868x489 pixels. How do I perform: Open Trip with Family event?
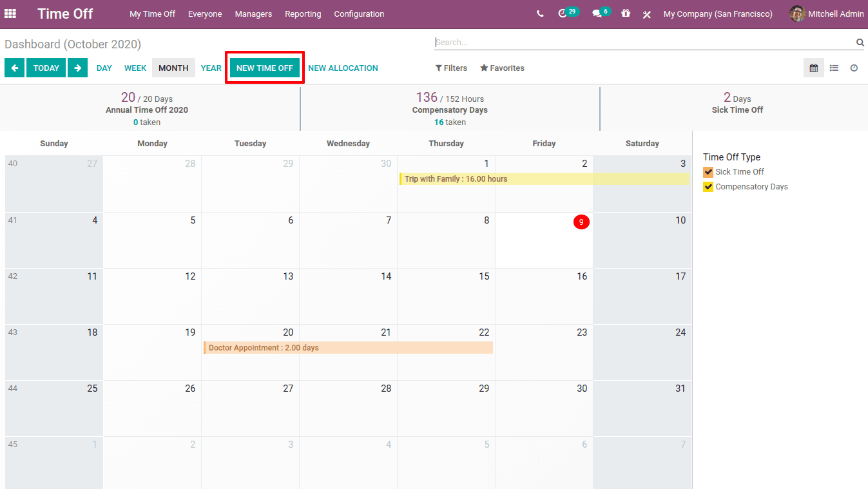click(545, 179)
